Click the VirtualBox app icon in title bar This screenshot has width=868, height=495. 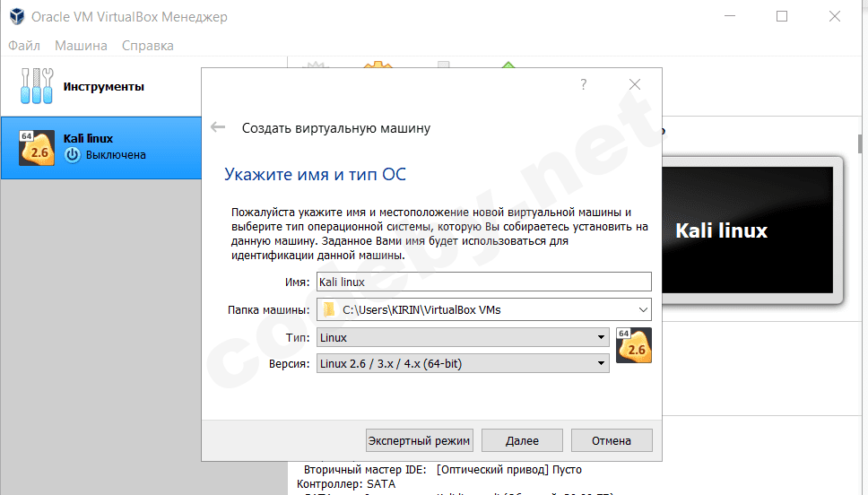(x=17, y=17)
